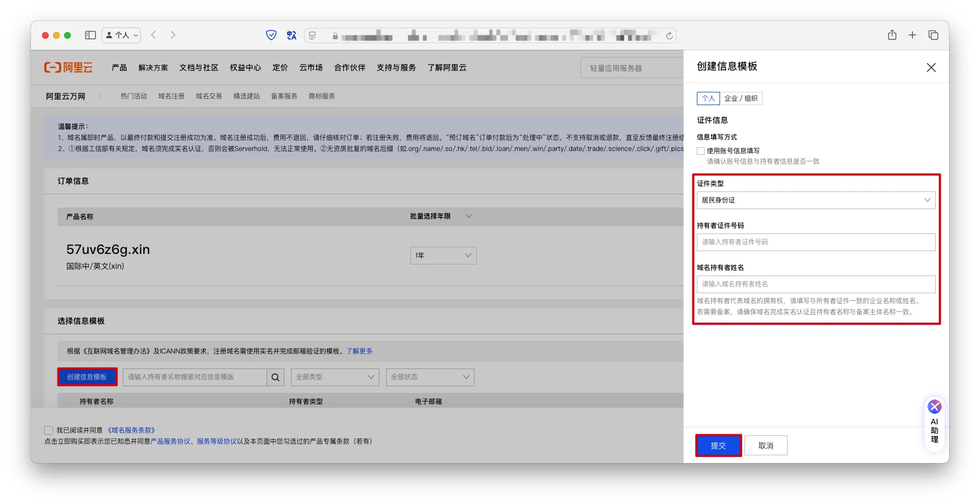
Task: Click the Aliyun logo in header
Action: click(x=68, y=67)
